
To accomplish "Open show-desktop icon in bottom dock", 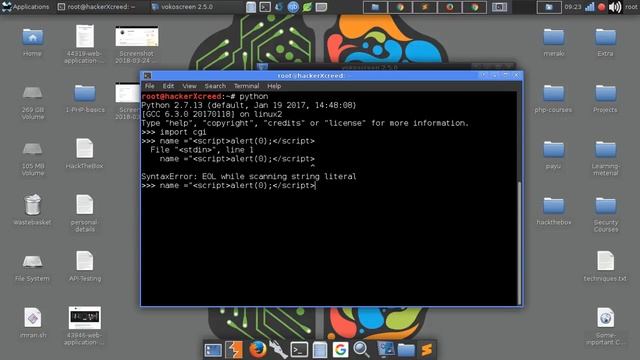I will pyautogui.click(x=213, y=350).
